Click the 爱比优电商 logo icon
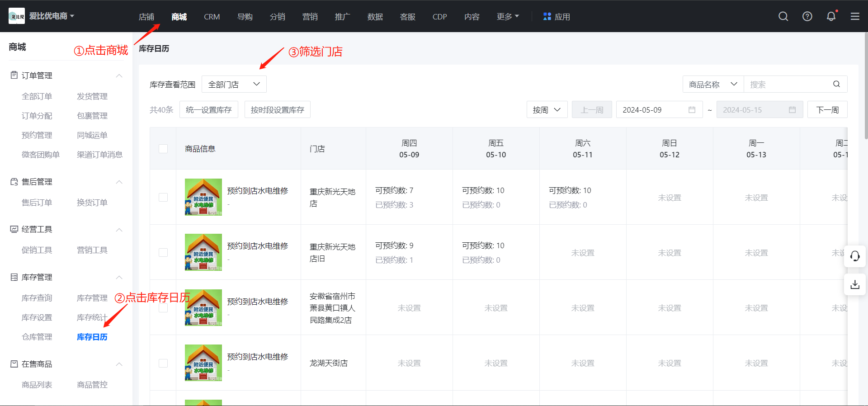 pyautogui.click(x=17, y=16)
